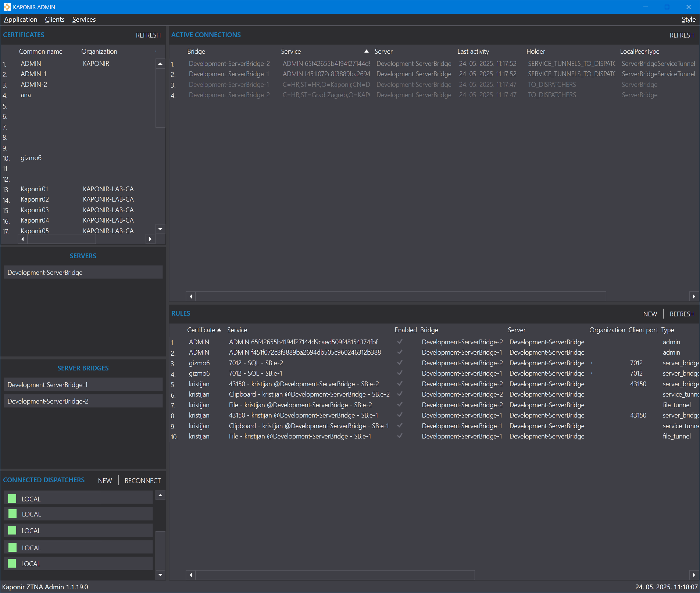Screen dimensions: 700x593
Task: Select Development-ServerBridge-2 in Server Bridges
Action: [83, 401]
